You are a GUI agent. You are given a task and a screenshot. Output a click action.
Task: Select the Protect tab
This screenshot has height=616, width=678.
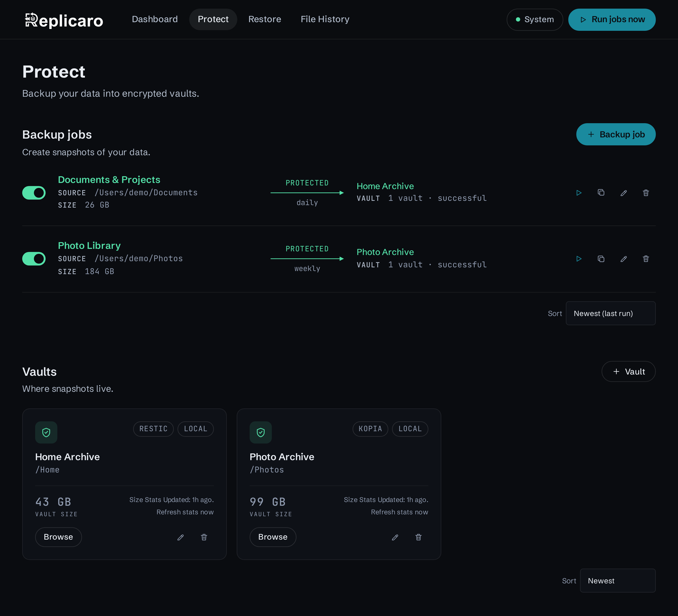coord(213,19)
